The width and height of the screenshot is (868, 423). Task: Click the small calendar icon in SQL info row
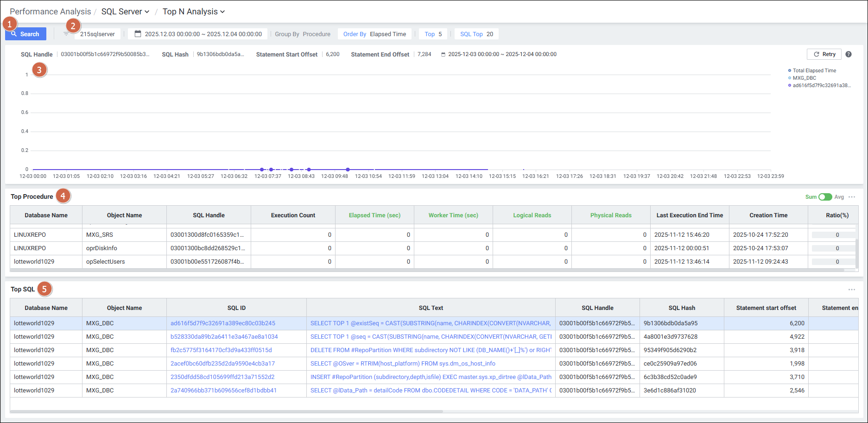[443, 55]
